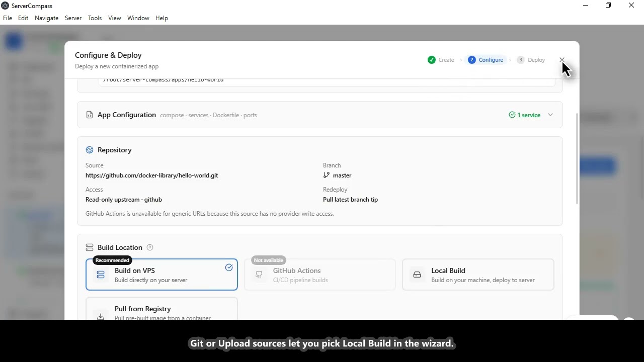The height and width of the screenshot is (362, 644).
Task: Click the Build on VPS selected checkmark
Action: pyautogui.click(x=229, y=267)
